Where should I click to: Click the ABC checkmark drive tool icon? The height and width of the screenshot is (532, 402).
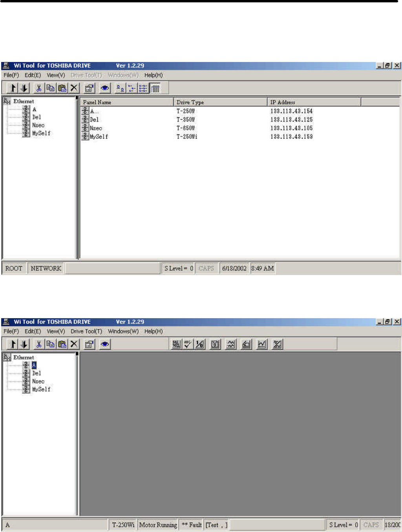tap(188, 344)
